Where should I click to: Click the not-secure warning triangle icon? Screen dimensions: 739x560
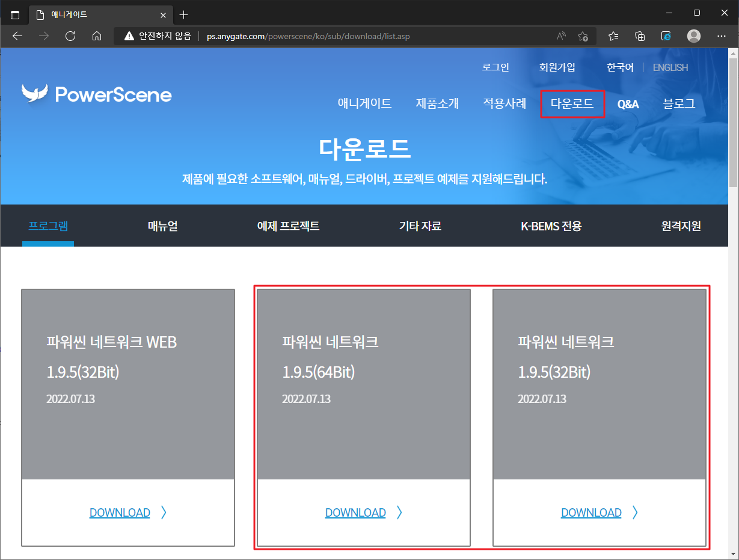[x=129, y=36]
